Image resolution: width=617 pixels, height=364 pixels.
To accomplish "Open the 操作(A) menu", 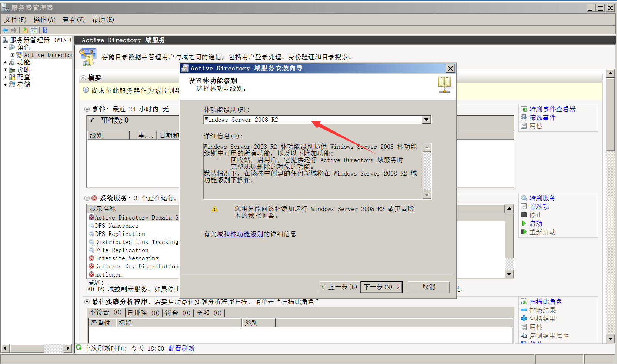I will [x=44, y=20].
